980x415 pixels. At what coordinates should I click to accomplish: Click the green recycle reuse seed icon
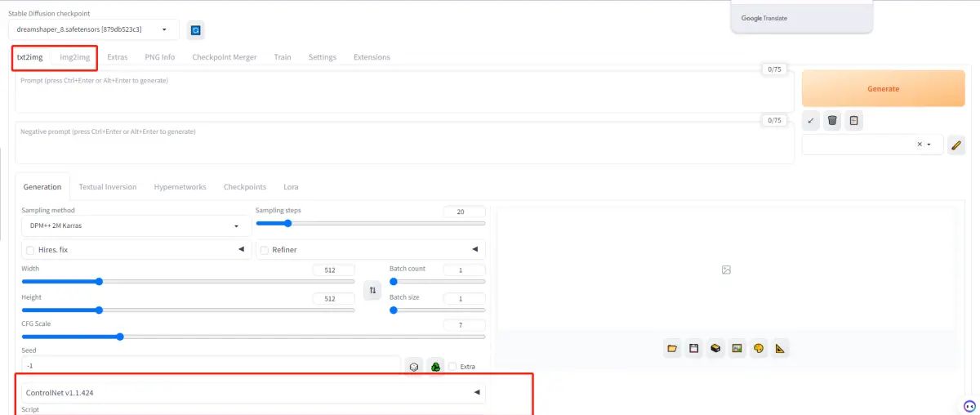point(436,367)
